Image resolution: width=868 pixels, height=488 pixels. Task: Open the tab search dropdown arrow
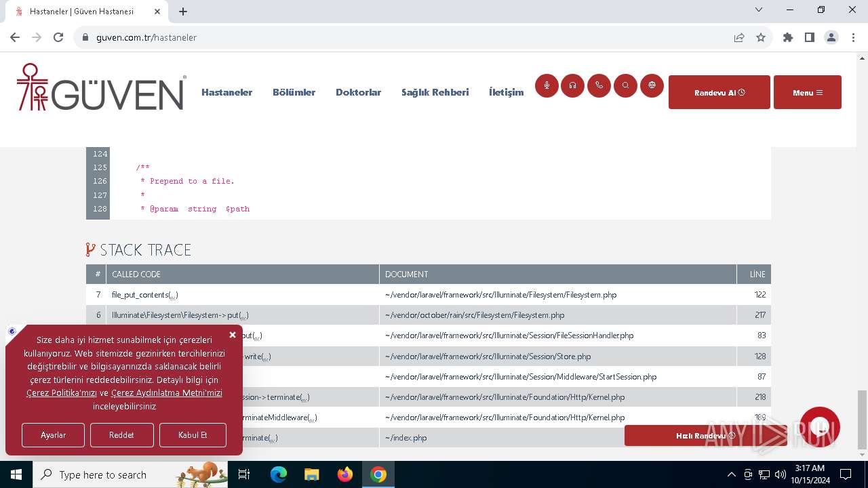click(x=759, y=9)
